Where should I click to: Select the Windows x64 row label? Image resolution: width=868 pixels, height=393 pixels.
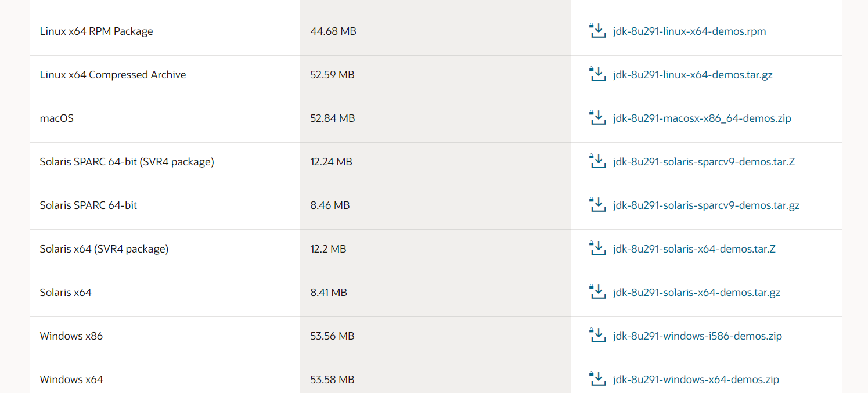coord(71,380)
